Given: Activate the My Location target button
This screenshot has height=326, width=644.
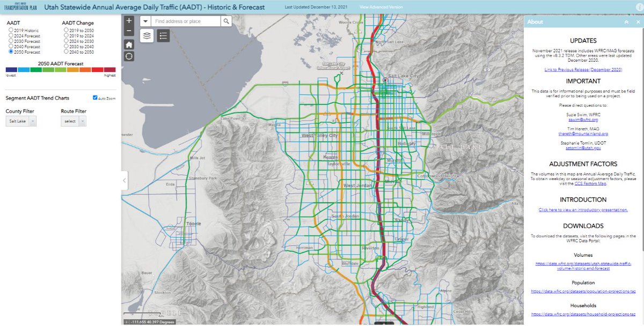Looking at the screenshot, I should pos(129,56).
